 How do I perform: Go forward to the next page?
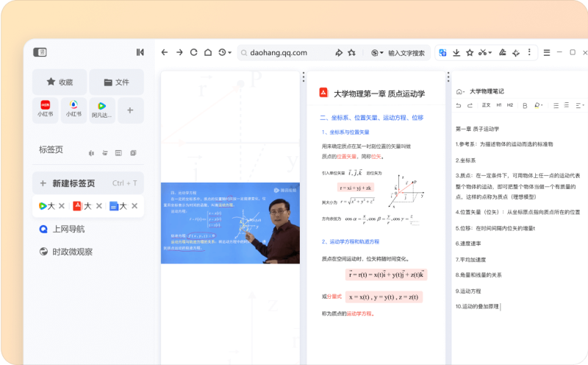tap(179, 52)
